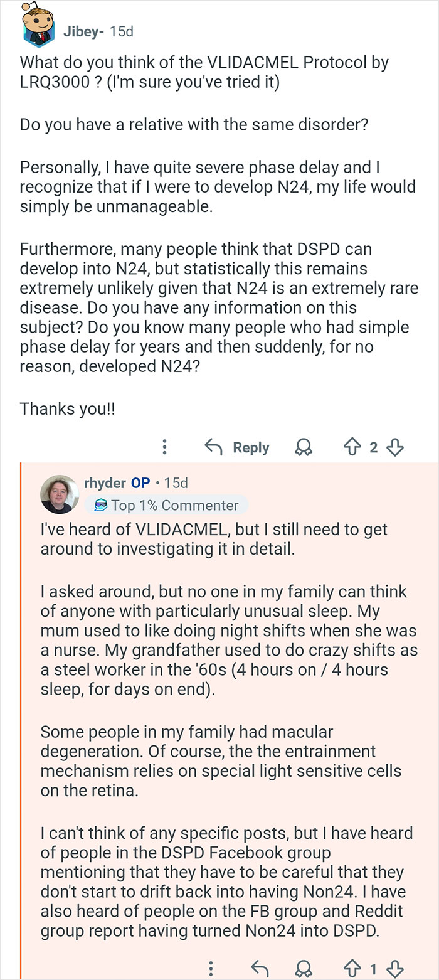This screenshot has height=980, width=439.
Task: Open the three-dot menu on Jibey-'s comment
Action: pos(164,447)
